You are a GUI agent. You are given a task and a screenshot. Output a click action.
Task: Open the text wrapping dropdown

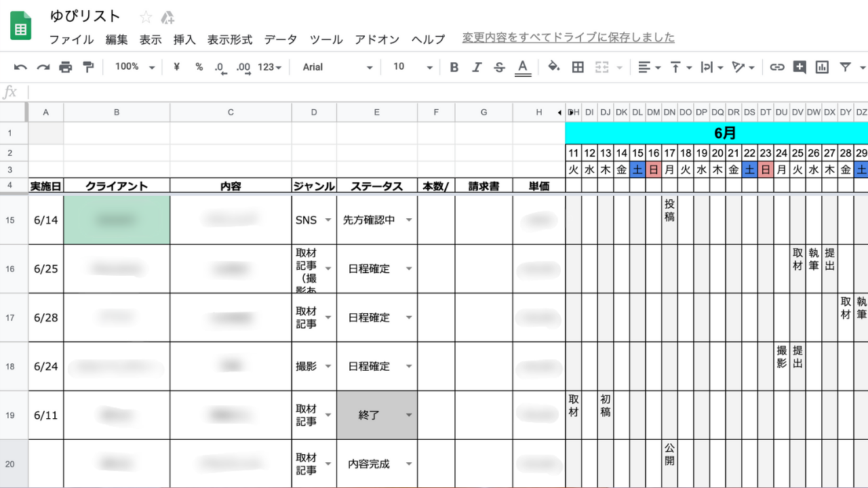pos(712,67)
